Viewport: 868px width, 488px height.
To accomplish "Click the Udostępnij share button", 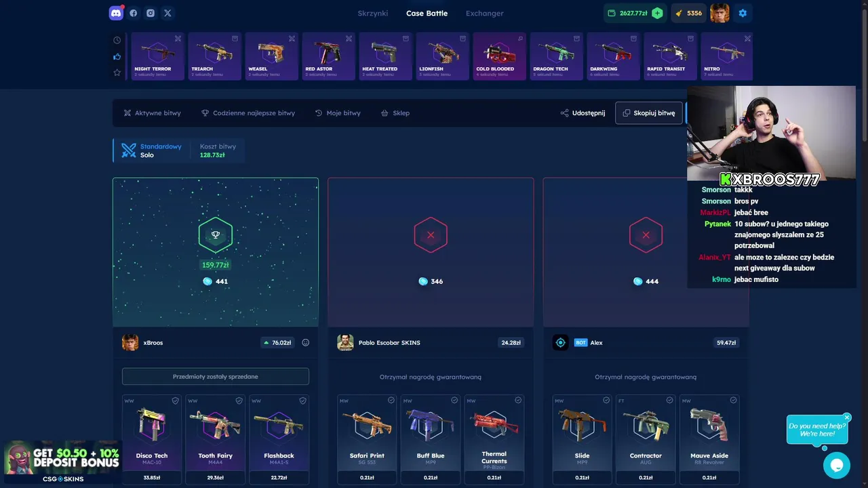I will 583,113.
